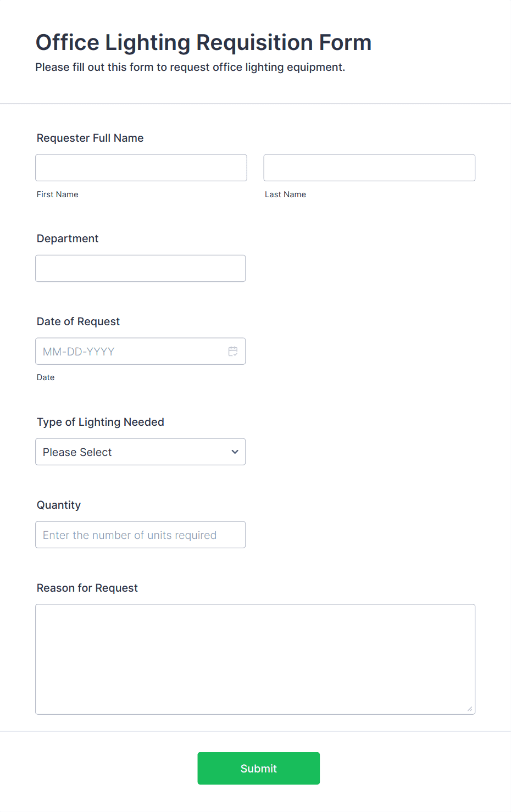The height and width of the screenshot is (812, 511).
Task: Open the Please Select lighting type dropdown
Action: [x=141, y=452]
